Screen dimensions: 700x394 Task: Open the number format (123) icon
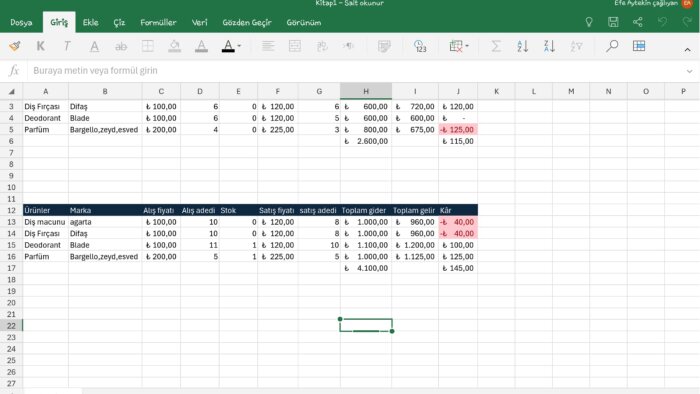pyautogui.click(x=420, y=46)
